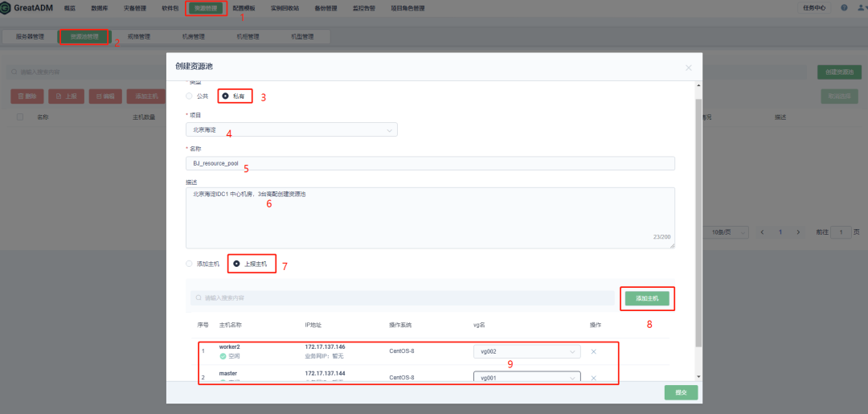Click the 名称 field containing BJ_resource_pool
This screenshot has width=868, height=414.
point(430,163)
